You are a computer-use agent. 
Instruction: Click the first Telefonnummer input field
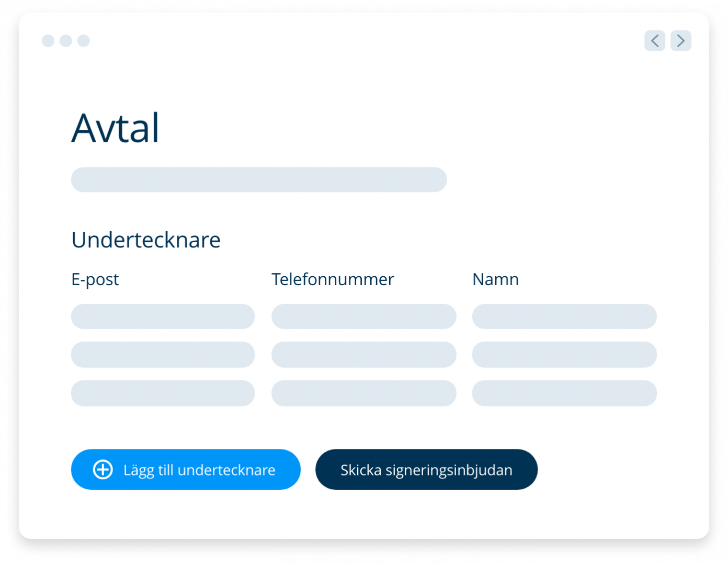(363, 317)
